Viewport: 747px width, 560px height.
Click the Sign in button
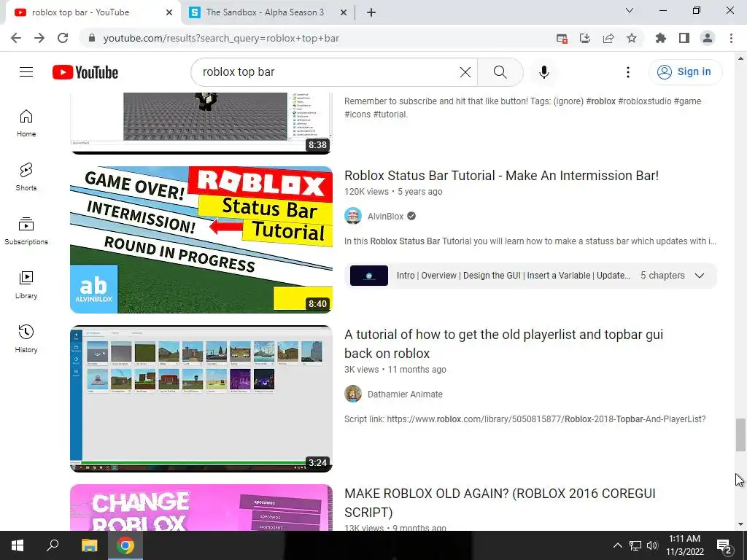coord(685,72)
